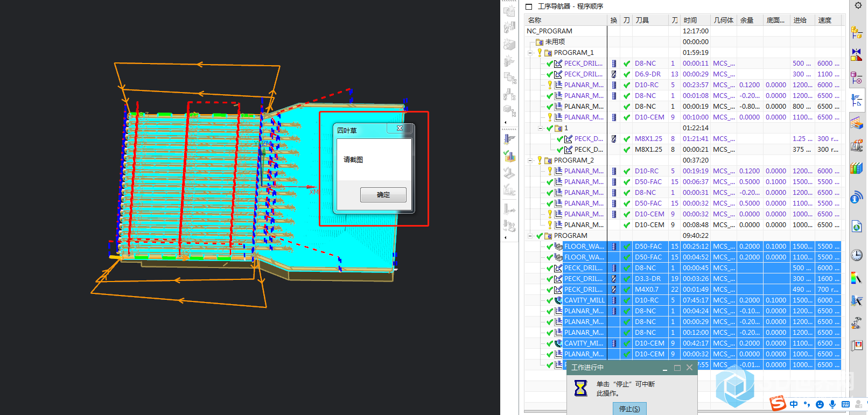Click the 速度 column header
Image resolution: width=868 pixels, height=415 pixels.
coord(828,20)
